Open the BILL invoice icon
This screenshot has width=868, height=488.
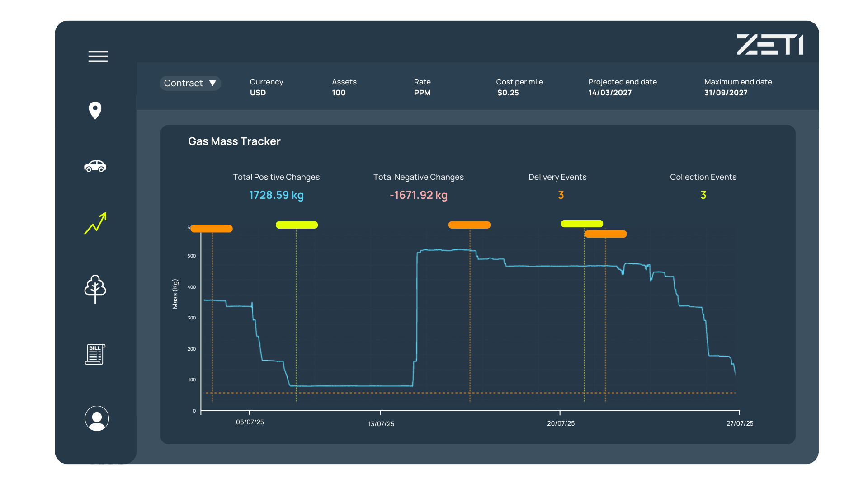[x=95, y=354]
